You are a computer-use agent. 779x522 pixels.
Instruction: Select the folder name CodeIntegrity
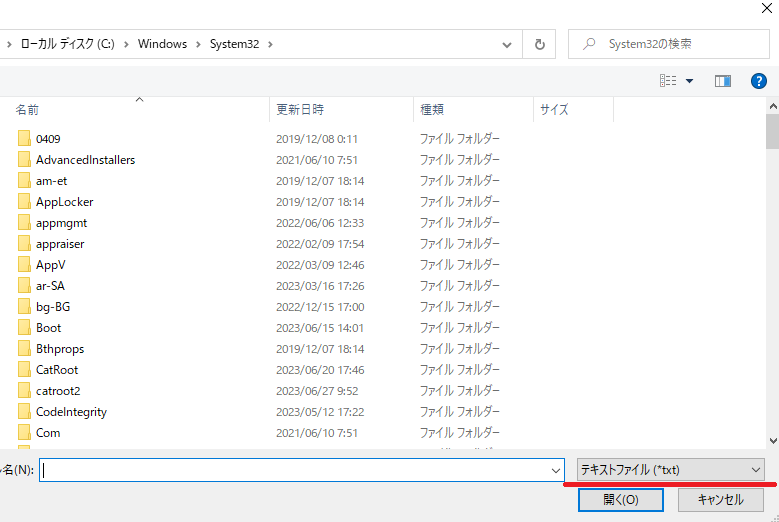click(x=72, y=412)
